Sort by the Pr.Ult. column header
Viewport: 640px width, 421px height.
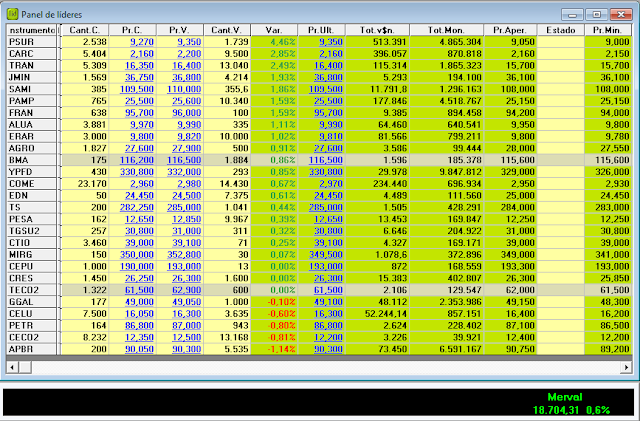[321, 30]
